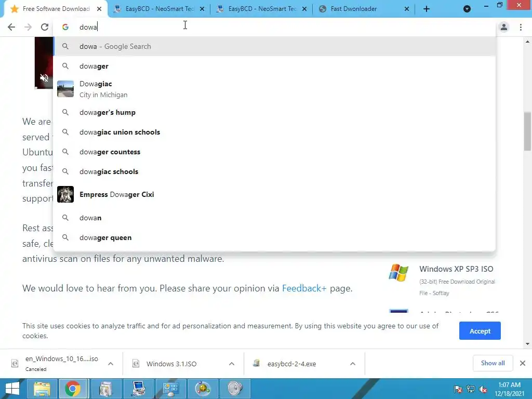This screenshot has height=399, width=532.
Task: Open the Feedback+ link
Action: 304,288
